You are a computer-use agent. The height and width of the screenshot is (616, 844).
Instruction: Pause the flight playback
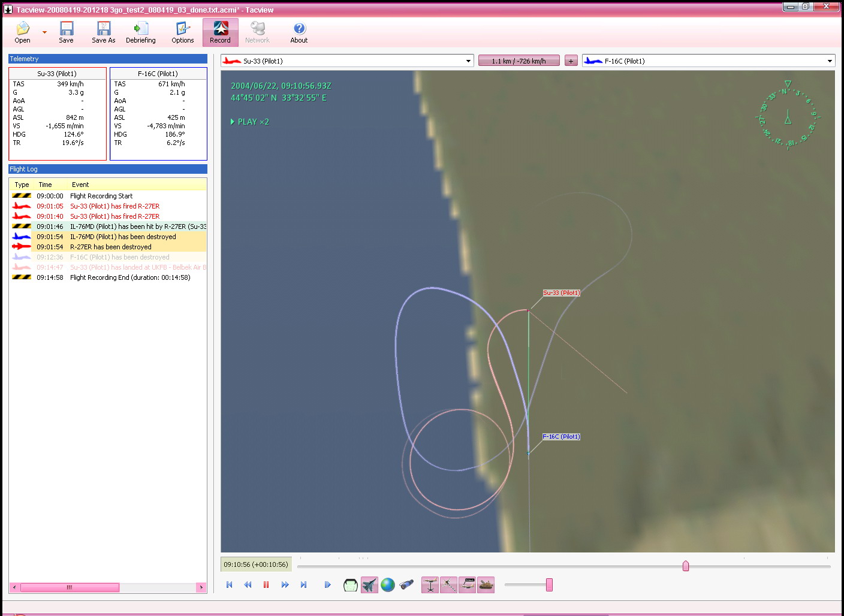click(266, 585)
